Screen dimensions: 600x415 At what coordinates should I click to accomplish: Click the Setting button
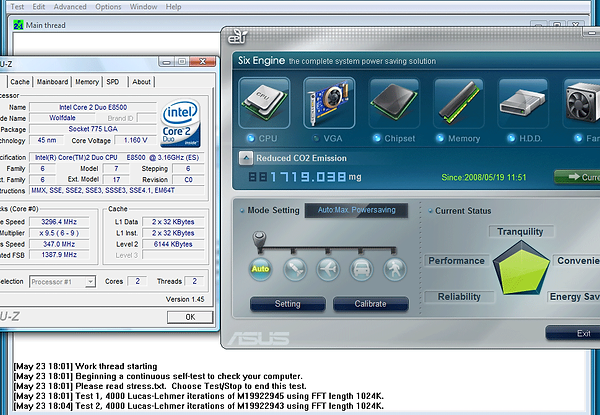point(288,304)
